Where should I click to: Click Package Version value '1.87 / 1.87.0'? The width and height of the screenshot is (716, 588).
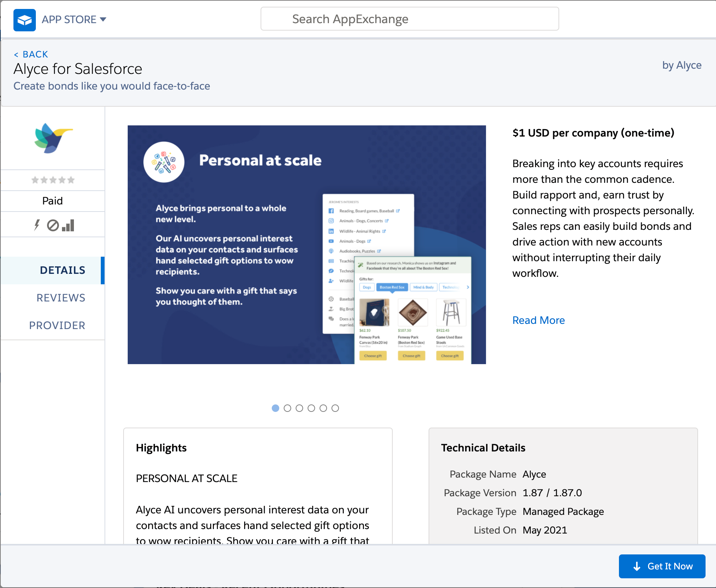(552, 493)
